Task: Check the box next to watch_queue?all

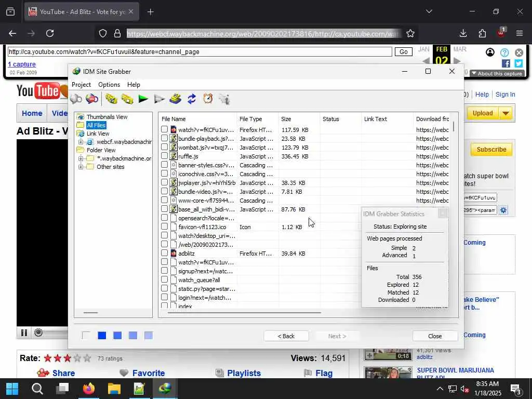Action: 165,280
